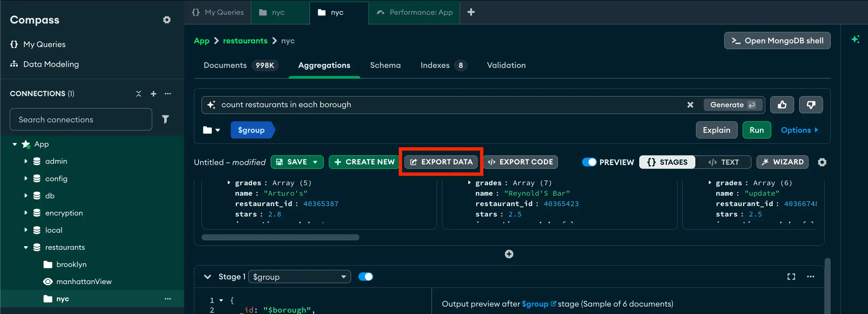Open the Performance: App tab
This screenshot has height=314, width=868.
point(414,12)
